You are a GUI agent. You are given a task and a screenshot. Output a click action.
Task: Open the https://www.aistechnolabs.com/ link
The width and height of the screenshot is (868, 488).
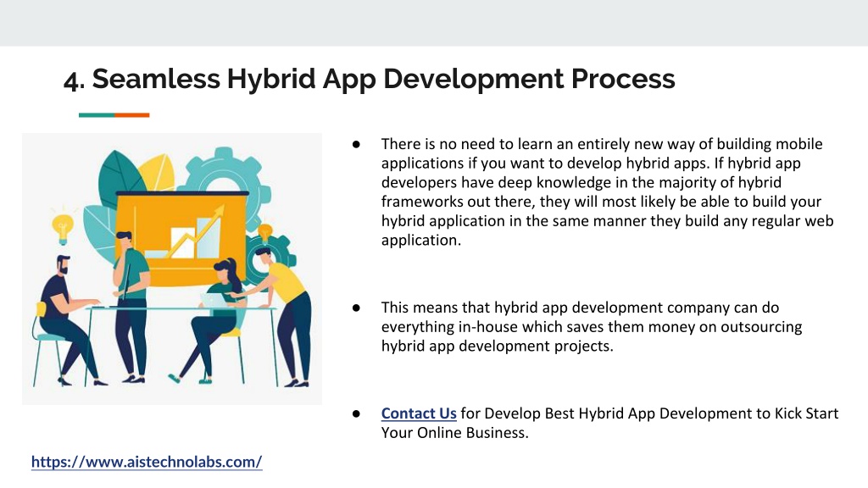click(147, 462)
